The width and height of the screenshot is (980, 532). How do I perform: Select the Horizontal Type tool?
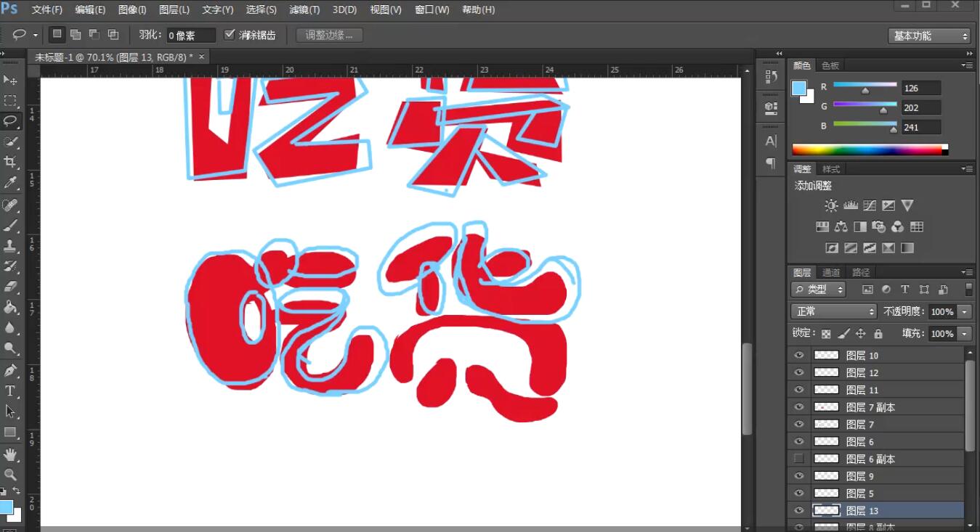(x=10, y=391)
